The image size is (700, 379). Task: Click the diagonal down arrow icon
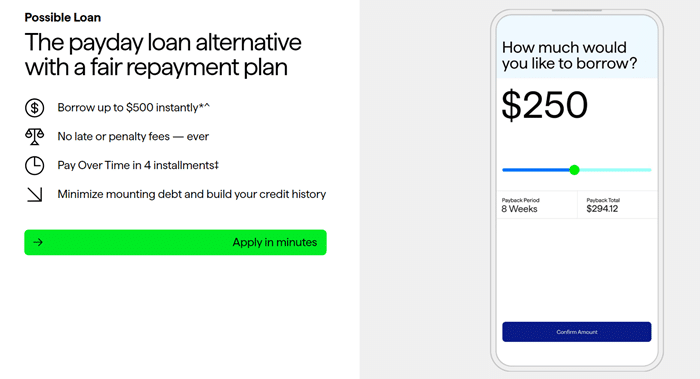pos(34,195)
